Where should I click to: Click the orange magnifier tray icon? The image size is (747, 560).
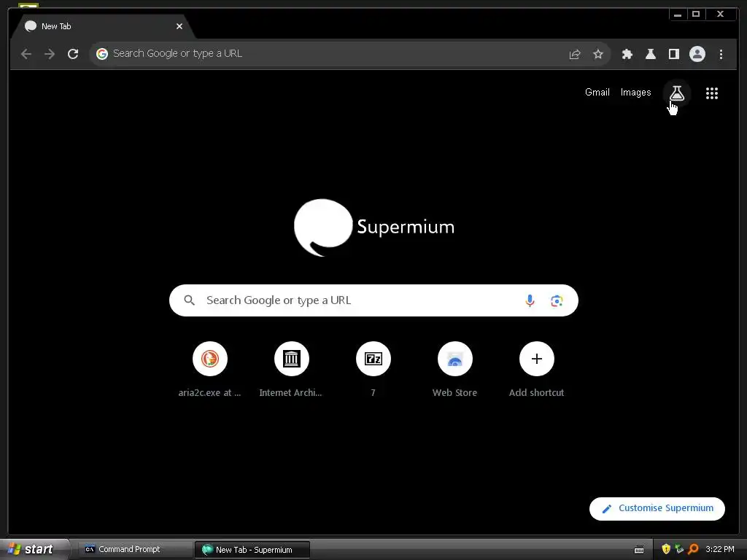pos(693,550)
